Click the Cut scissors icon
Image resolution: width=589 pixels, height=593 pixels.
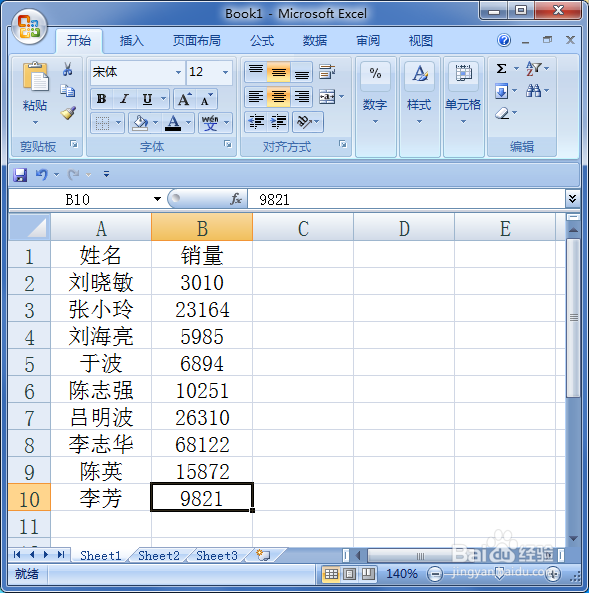[67, 69]
